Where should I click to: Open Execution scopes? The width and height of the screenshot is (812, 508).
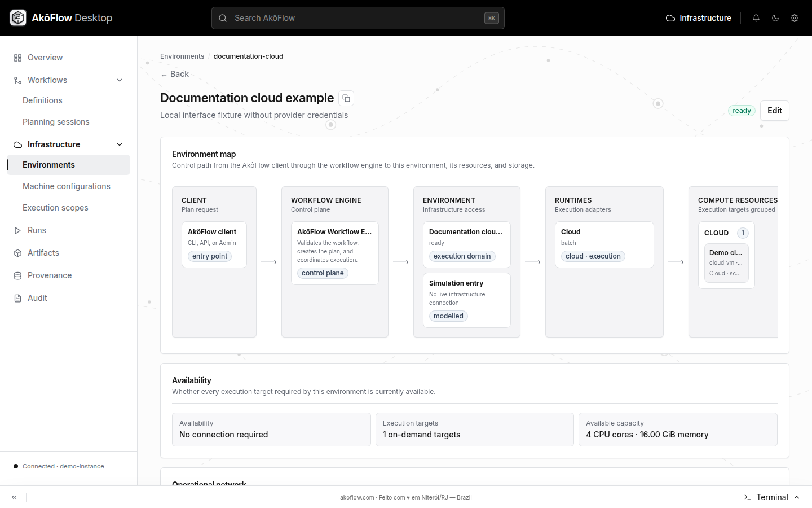pyautogui.click(x=55, y=208)
